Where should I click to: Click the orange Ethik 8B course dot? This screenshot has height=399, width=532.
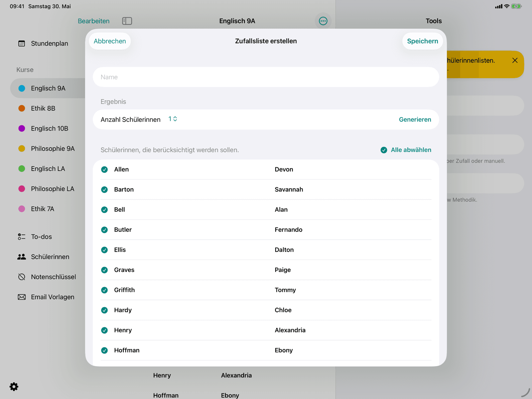[22, 108]
